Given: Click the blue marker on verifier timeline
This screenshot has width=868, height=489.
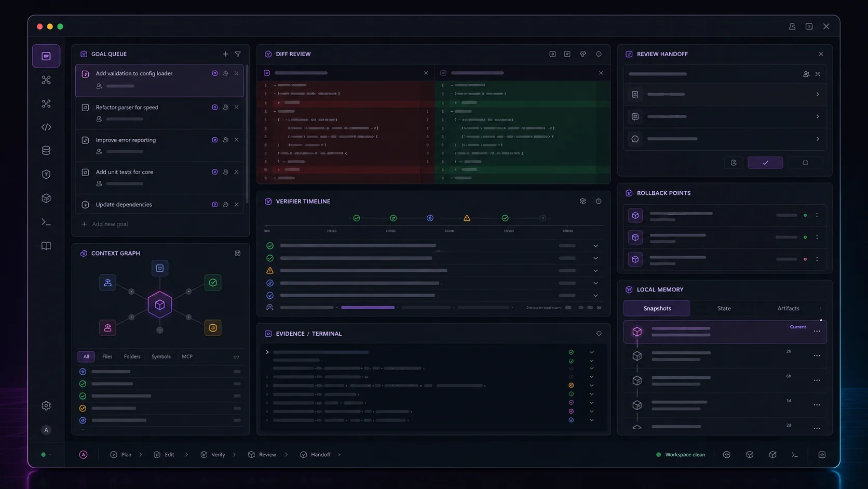Looking at the screenshot, I should coord(430,218).
